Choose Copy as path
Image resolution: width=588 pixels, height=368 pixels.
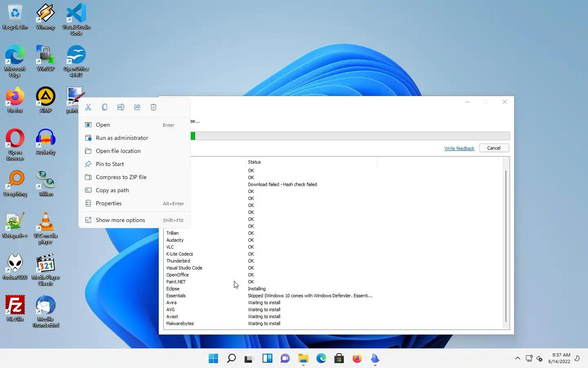(x=134, y=191)
